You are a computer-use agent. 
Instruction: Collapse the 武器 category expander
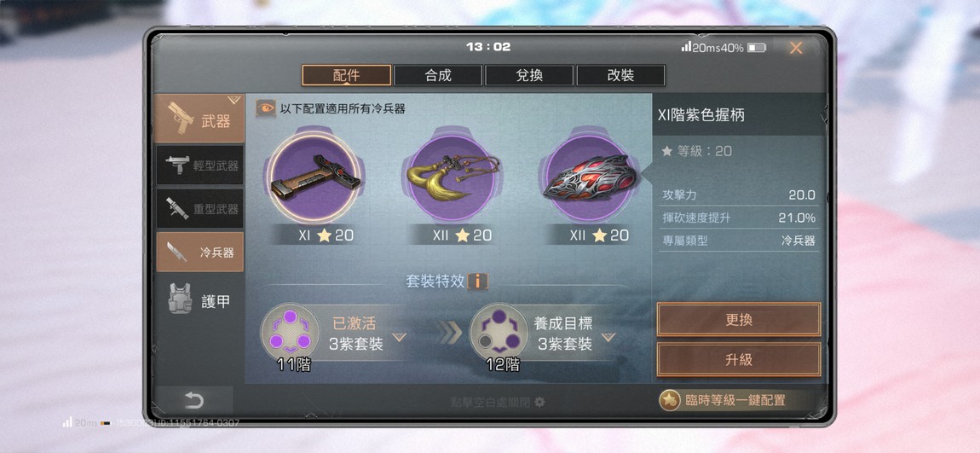(x=234, y=100)
